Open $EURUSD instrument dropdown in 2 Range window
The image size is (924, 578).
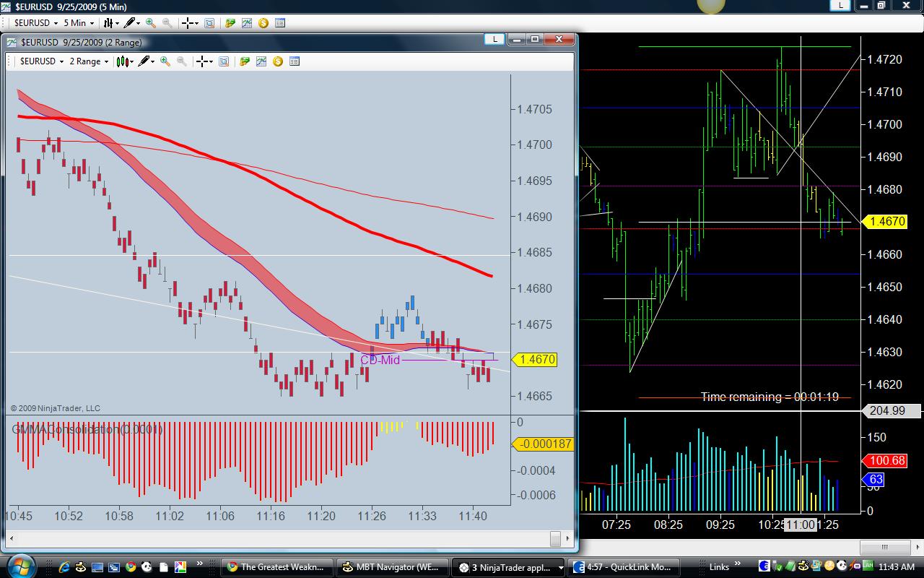point(42,61)
